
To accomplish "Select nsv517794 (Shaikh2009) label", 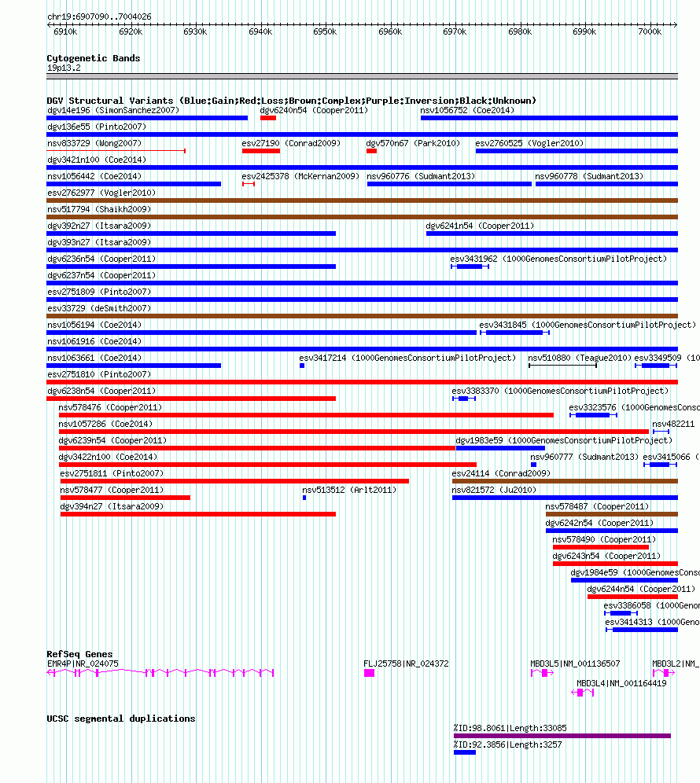I will [x=99, y=209].
